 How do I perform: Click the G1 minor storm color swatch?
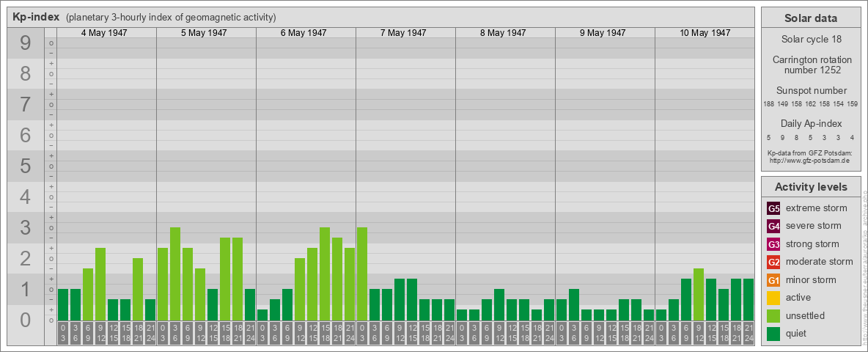[x=773, y=280]
